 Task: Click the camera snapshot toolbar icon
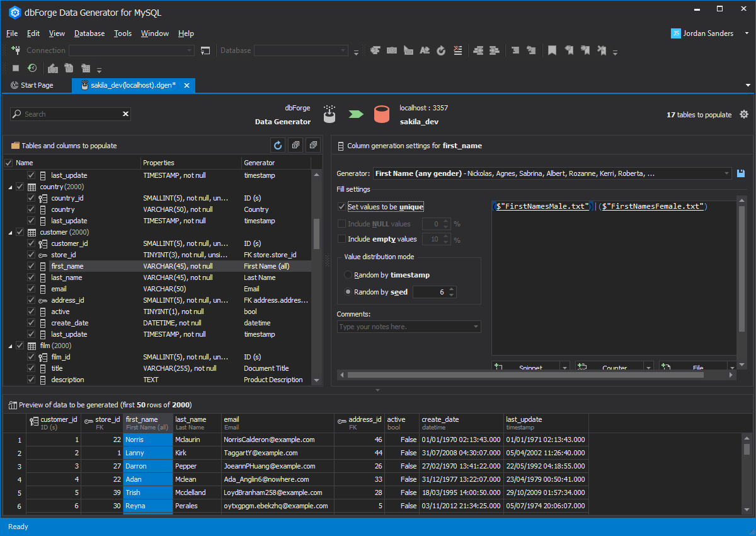coord(392,50)
